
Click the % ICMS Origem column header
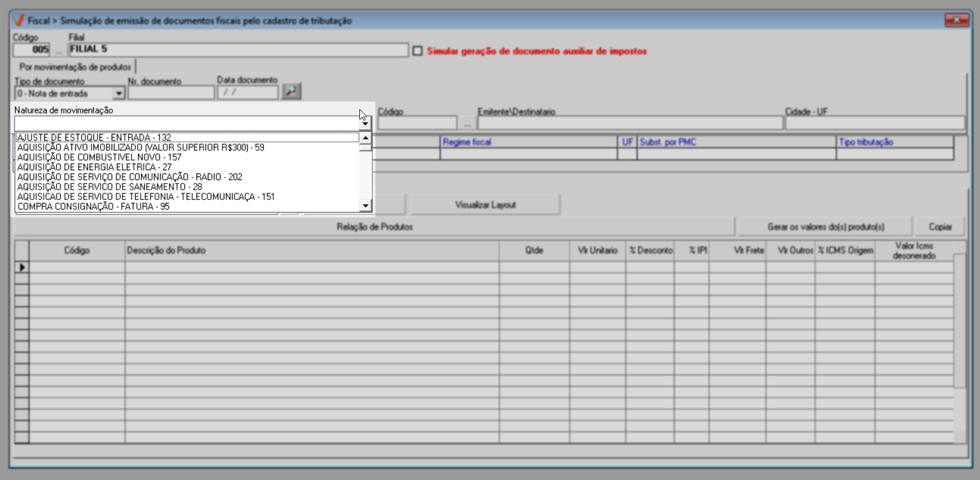coord(845,250)
